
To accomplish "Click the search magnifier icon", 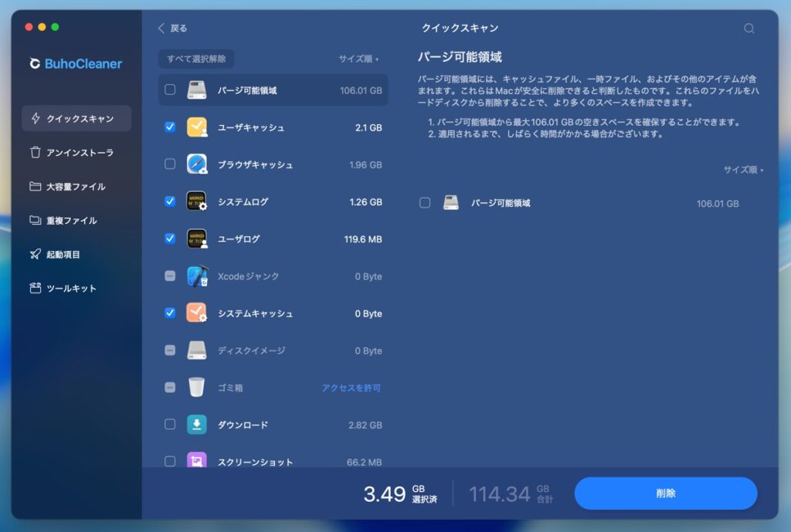I will (x=749, y=29).
